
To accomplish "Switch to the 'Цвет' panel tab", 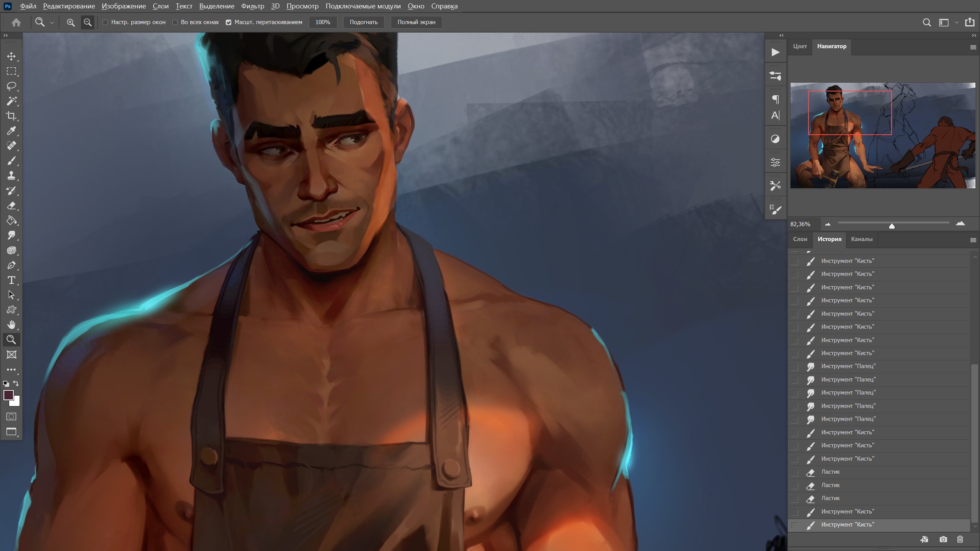I will coord(800,46).
